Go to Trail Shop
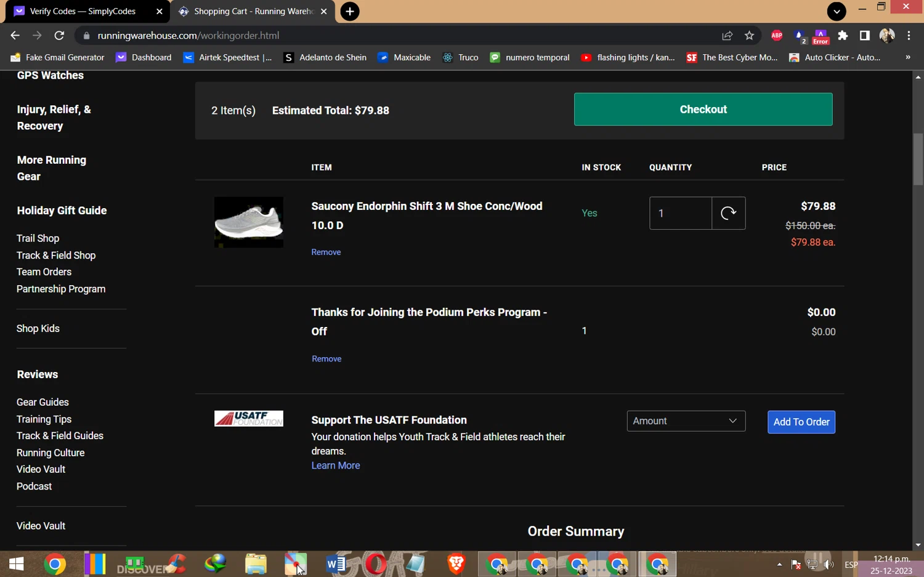This screenshot has height=577, width=924. [38, 238]
